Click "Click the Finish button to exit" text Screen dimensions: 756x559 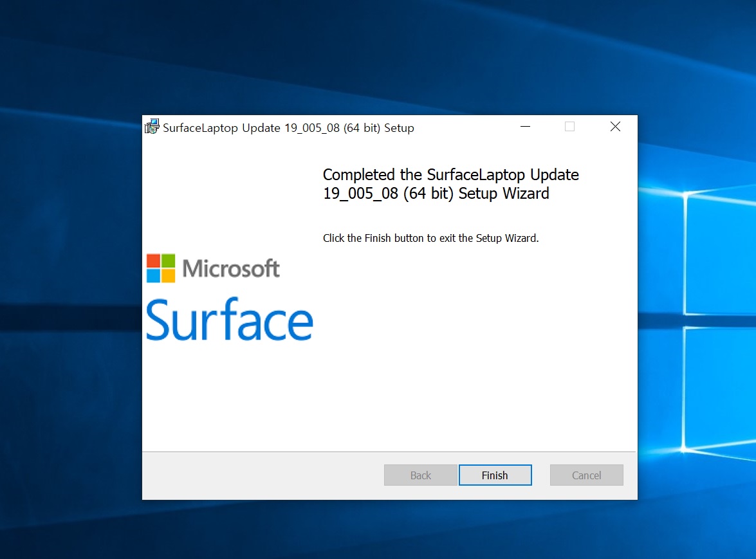[430, 238]
